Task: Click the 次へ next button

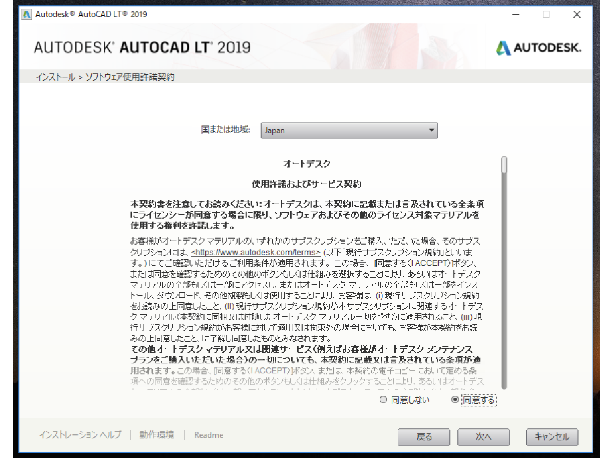Action: click(x=483, y=437)
